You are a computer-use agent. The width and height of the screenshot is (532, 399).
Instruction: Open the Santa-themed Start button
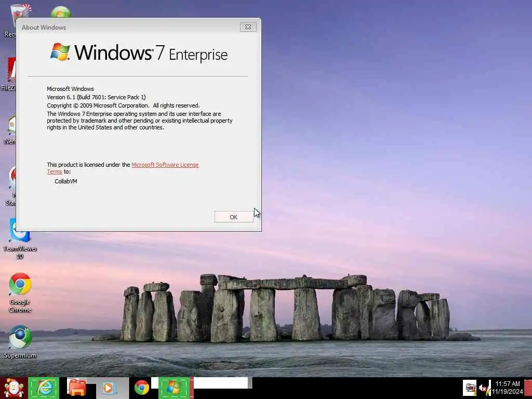(14, 388)
